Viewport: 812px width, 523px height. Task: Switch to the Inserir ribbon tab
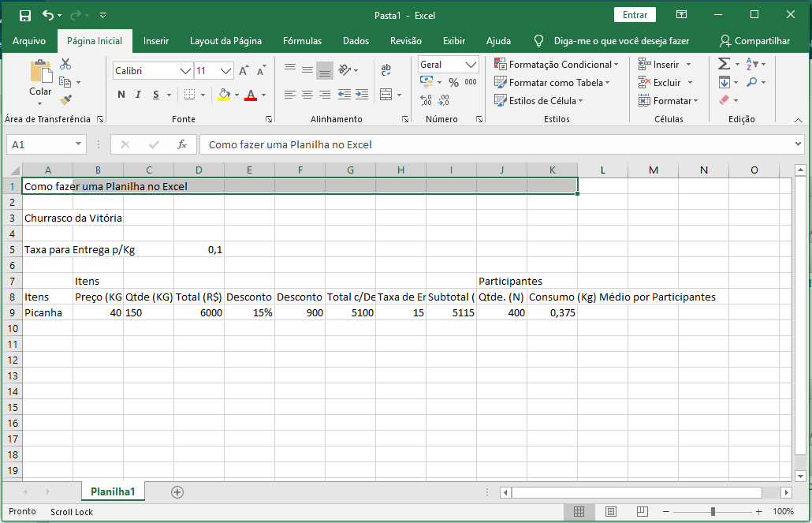point(156,41)
